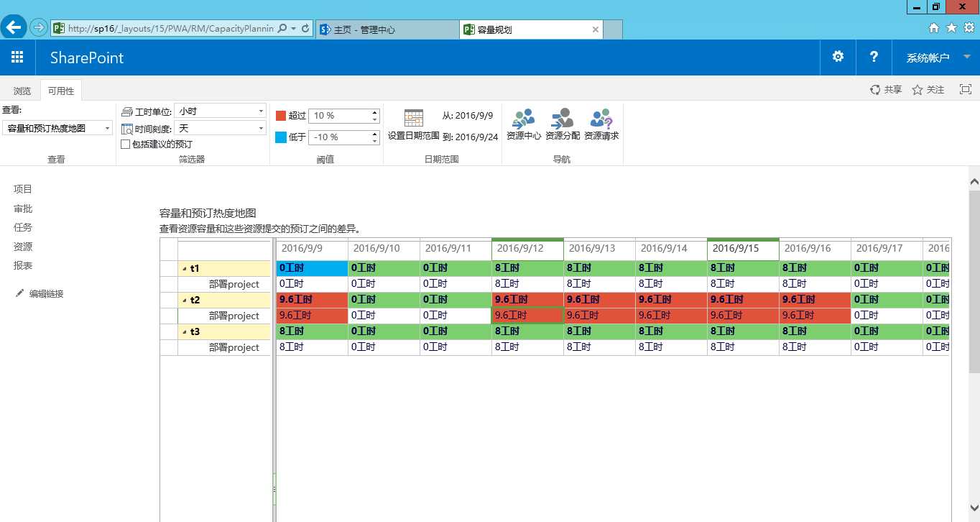
Task: Click the address bar search icon
Action: pyautogui.click(x=282, y=29)
